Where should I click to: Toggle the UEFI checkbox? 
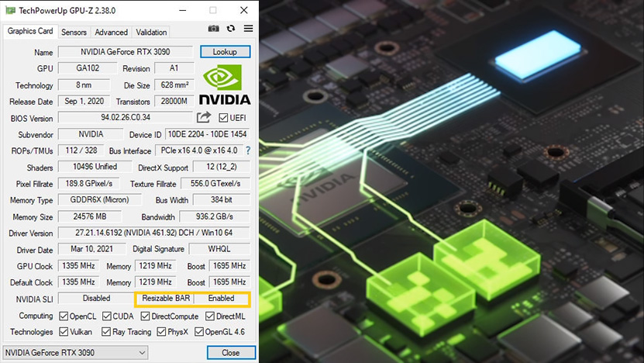click(223, 118)
